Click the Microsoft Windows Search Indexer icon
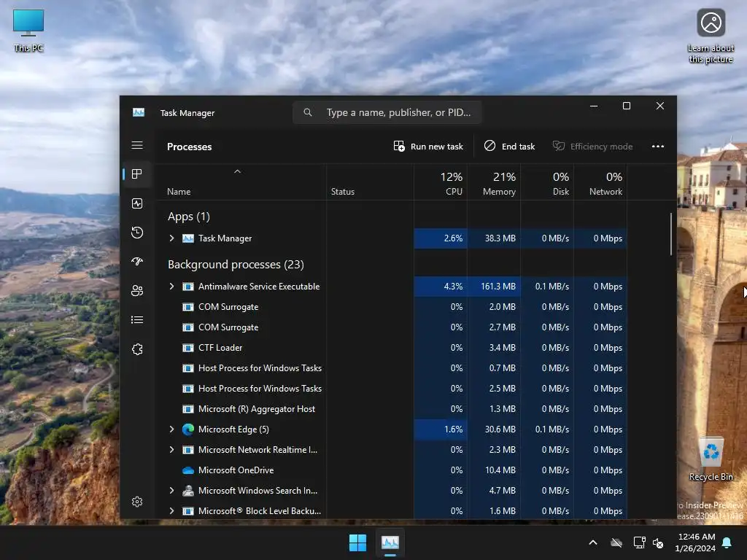This screenshot has height=560, width=747. (x=188, y=491)
